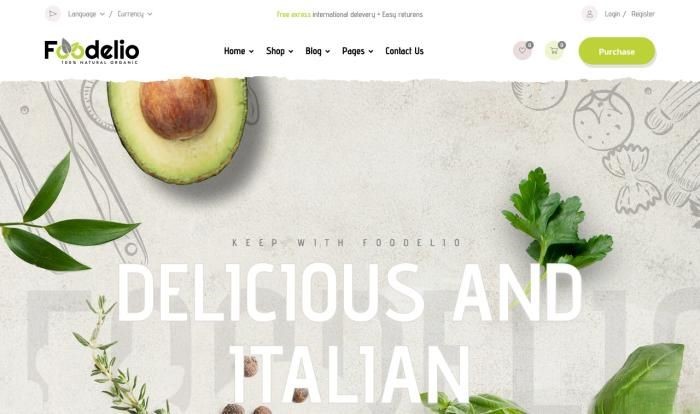Expand the Currency dropdown
The width and height of the screenshot is (700, 414).
135,14
